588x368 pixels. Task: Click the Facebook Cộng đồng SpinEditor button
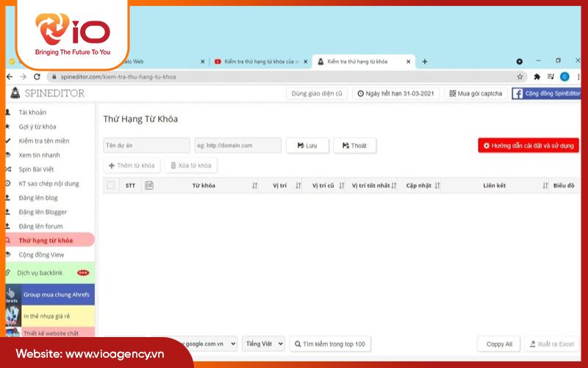coord(546,93)
